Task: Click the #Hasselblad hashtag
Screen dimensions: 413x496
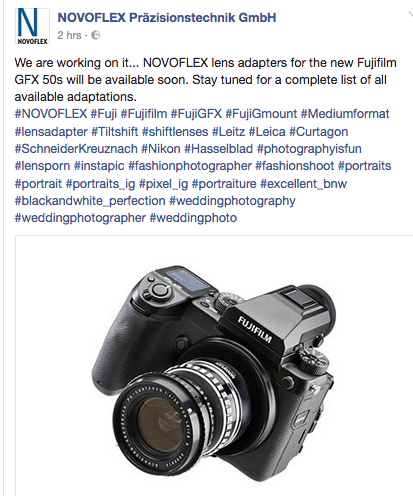Action: tap(219, 149)
